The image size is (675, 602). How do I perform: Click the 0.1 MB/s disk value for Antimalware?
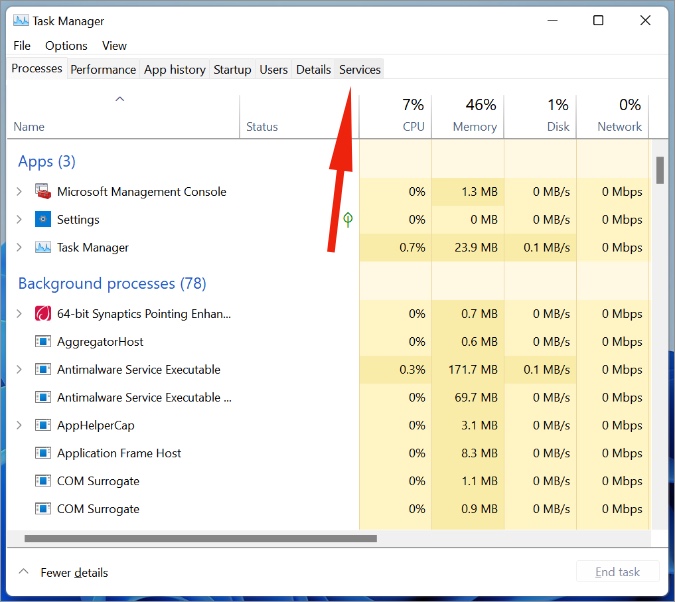pos(547,369)
